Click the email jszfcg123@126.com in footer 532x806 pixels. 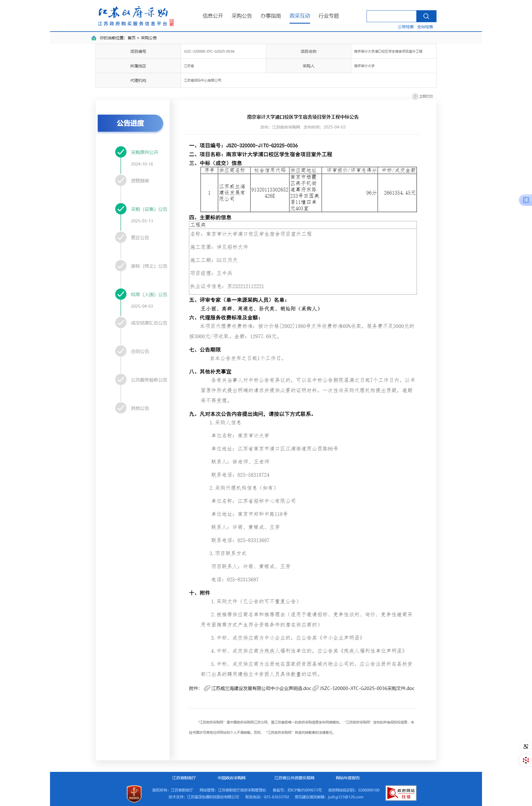coord(345,797)
